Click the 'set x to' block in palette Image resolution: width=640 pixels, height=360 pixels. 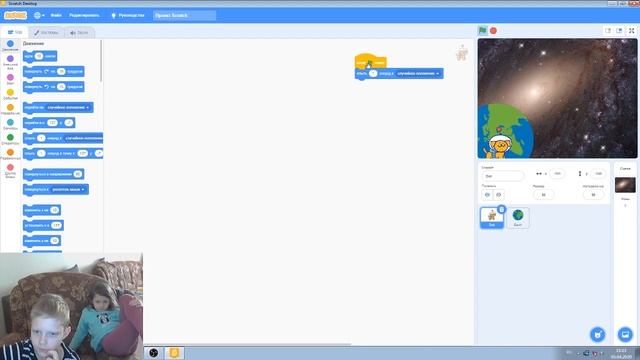tap(43, 225)
